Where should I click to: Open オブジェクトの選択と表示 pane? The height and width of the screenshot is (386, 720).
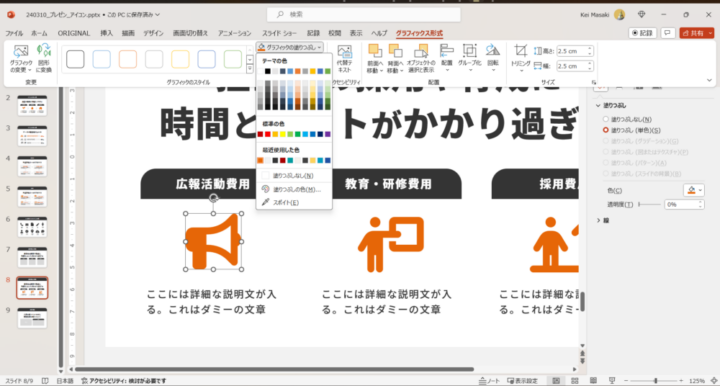(x=421, y=58)
